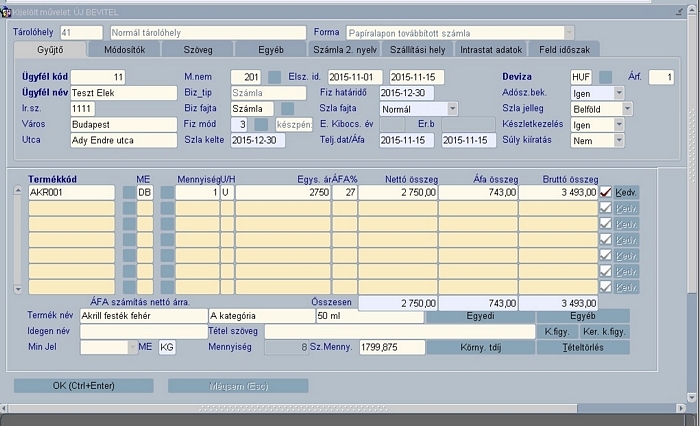
Task: Expand Adósz.bek. Igen dropdown
Action: 619,93
